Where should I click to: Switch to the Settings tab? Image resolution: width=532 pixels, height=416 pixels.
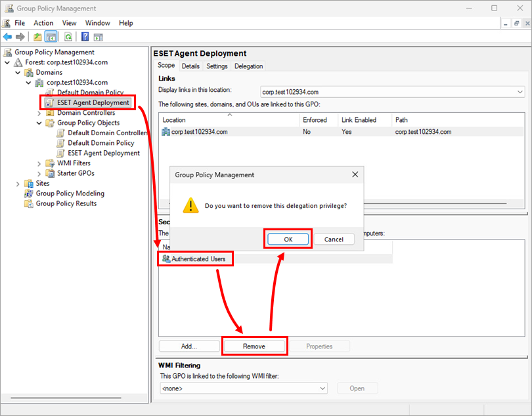coord(217,66)
